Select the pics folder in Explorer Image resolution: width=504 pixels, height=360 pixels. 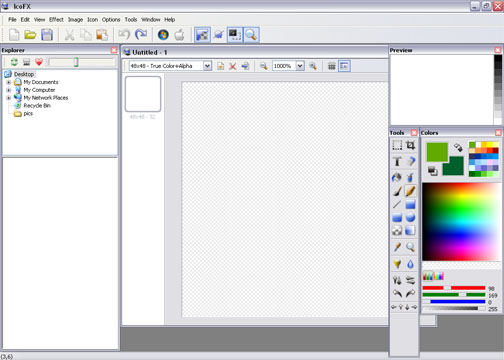point(28,114)
